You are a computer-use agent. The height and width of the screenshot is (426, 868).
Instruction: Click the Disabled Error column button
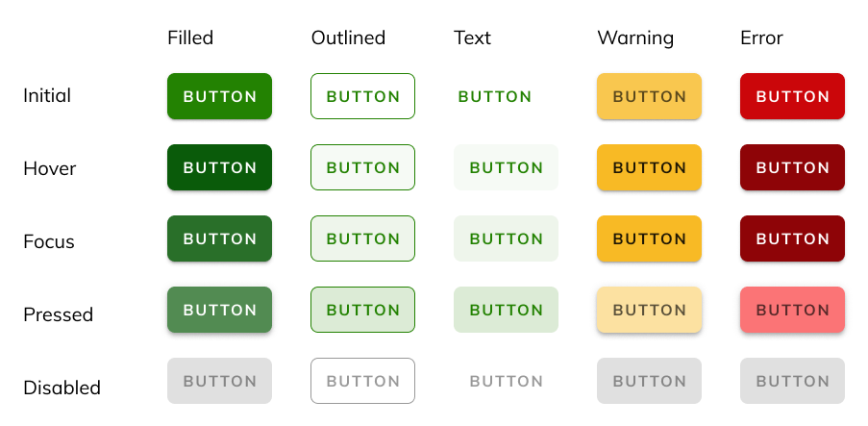point(792,381)
